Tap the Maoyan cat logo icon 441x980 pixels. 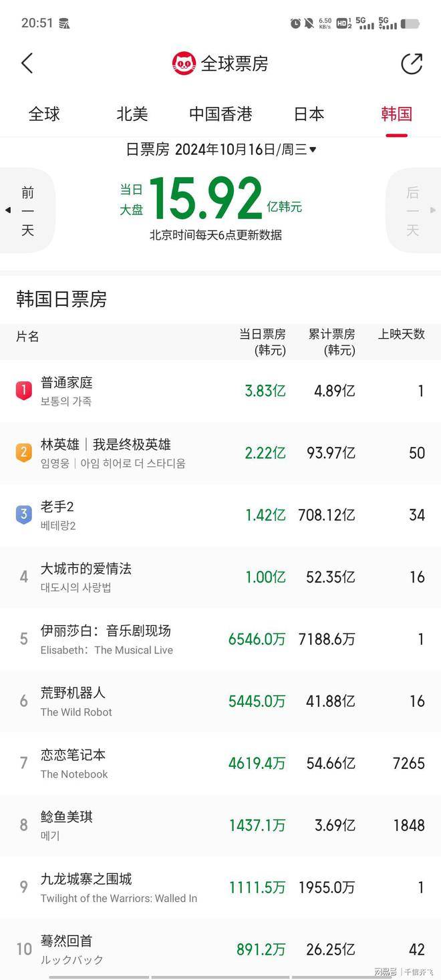pyautogui.click(x=184, y=63)
